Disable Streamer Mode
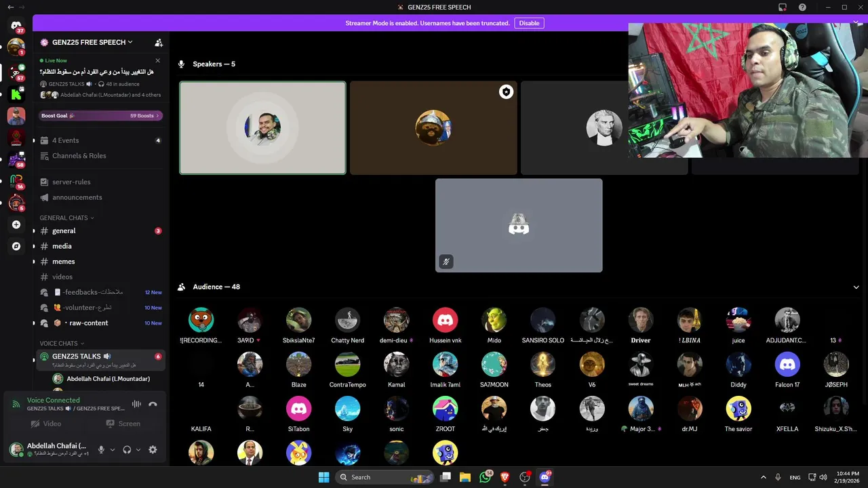Screen dimensions: 868x488 pos(529,23)
